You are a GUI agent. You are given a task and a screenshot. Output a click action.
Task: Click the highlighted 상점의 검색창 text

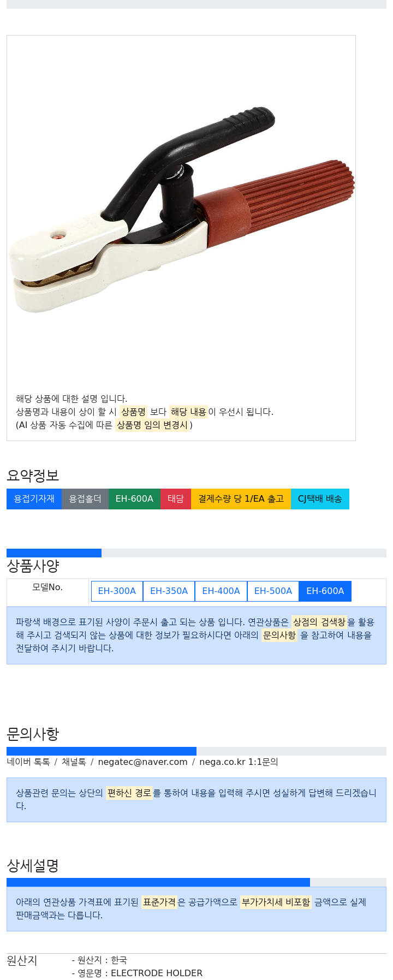319,622
